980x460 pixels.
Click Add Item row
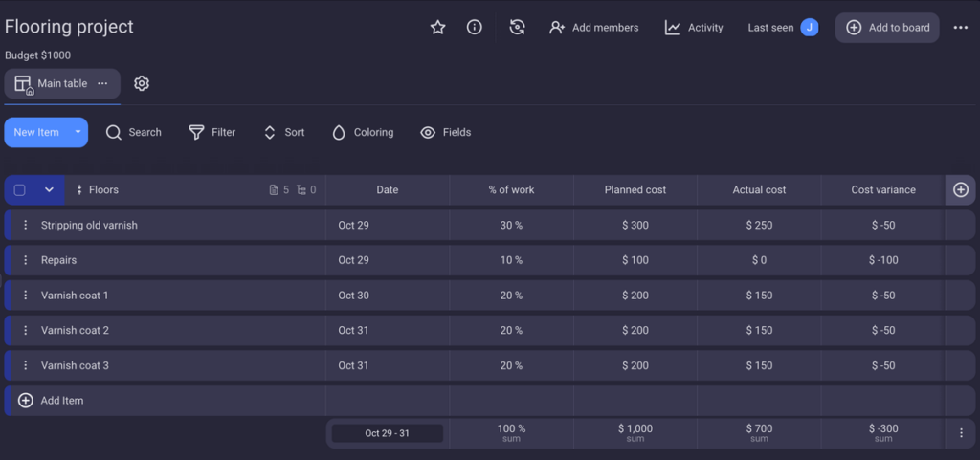[x=165, y=401]
